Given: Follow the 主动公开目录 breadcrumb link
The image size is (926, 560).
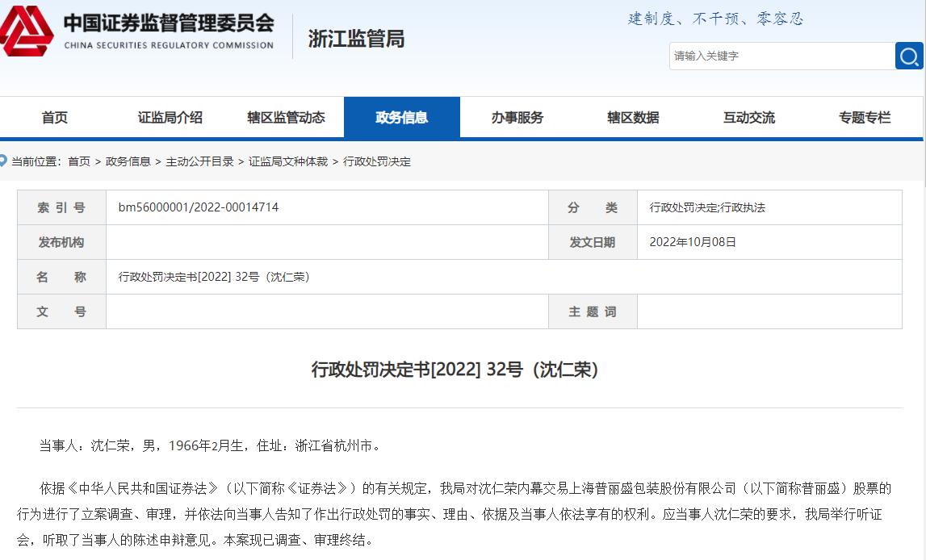Looking at the screenshot, I should (199, 161).
